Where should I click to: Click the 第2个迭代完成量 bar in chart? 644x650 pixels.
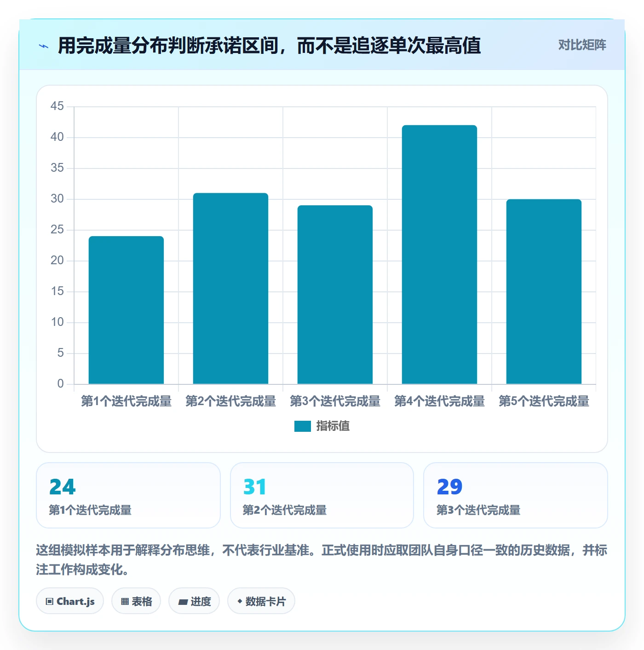(x=230, y=288)
